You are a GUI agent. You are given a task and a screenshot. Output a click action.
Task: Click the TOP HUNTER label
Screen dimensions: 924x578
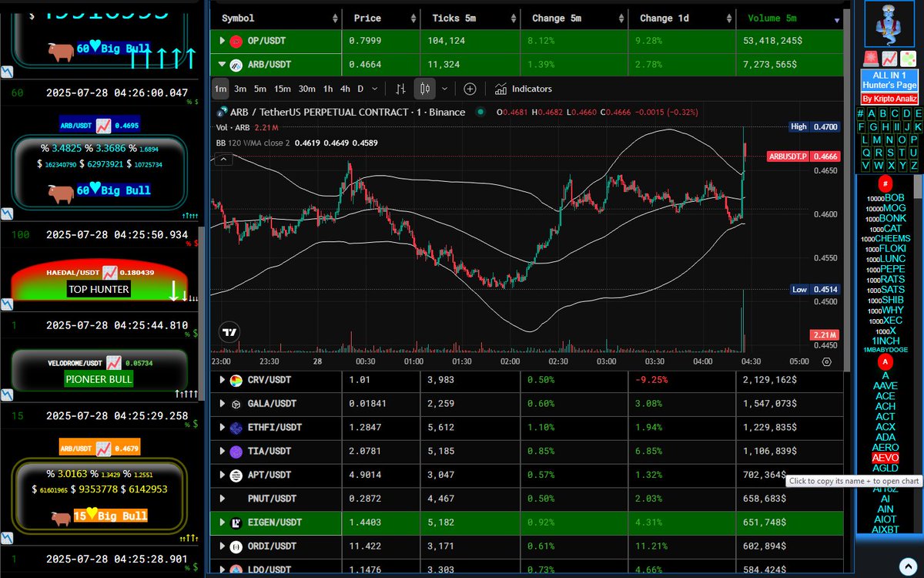click(99, 290)
